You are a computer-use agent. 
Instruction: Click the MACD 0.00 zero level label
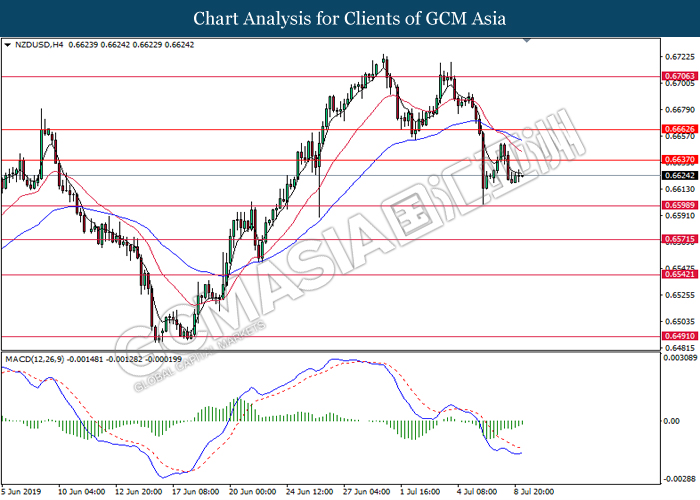[671, 421]
